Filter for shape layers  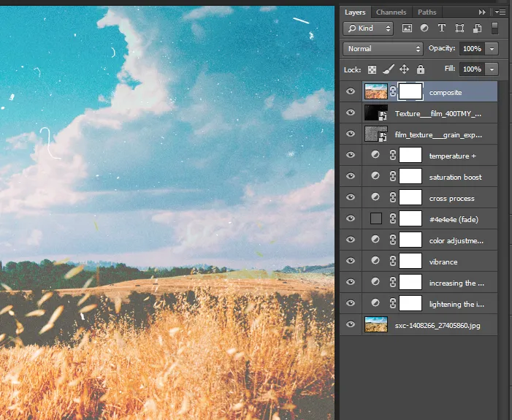(x=459, y=28)
